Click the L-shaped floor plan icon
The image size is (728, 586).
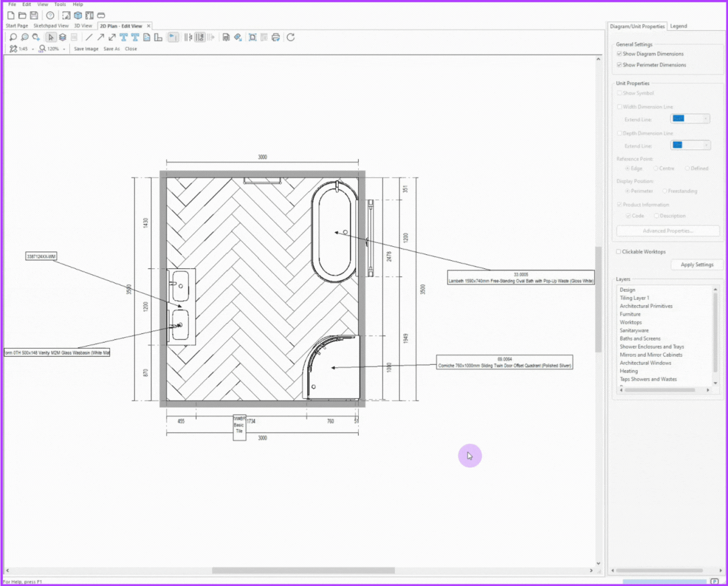pyautogui.click(x=158, y=37)
